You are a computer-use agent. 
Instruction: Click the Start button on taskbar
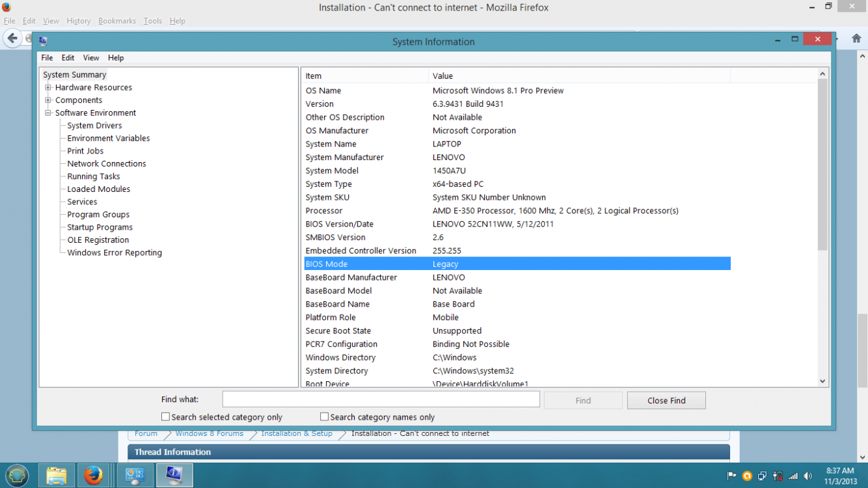coord(17,476)
